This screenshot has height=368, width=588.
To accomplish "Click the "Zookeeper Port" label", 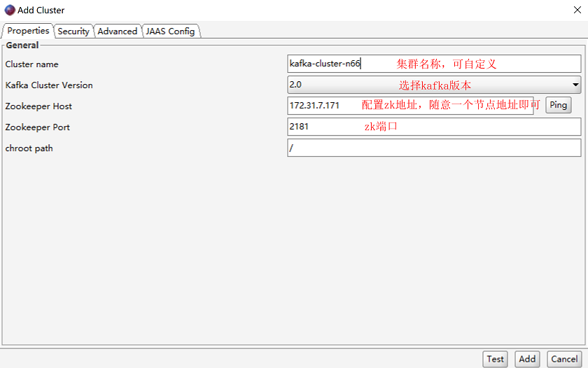I will tap(38, 127).
